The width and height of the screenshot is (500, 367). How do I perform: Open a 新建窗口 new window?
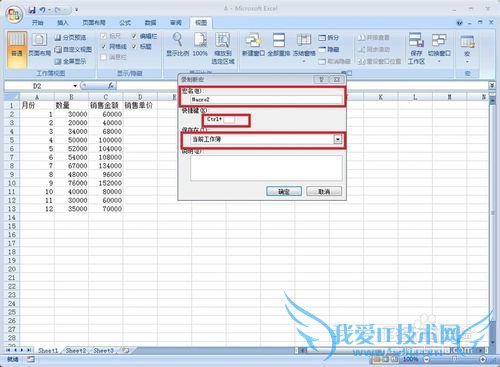(253, 44)
